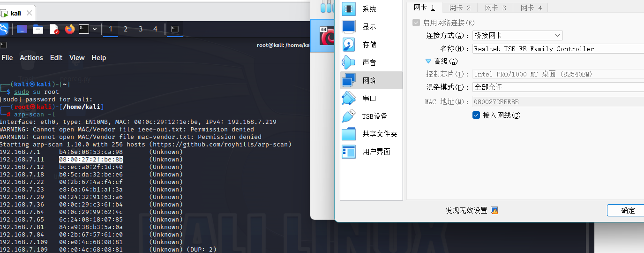Screen dimensions: 644x253
Task: Open the 混杂模式 全部允许 dropdown
Action: click(558, 87)
